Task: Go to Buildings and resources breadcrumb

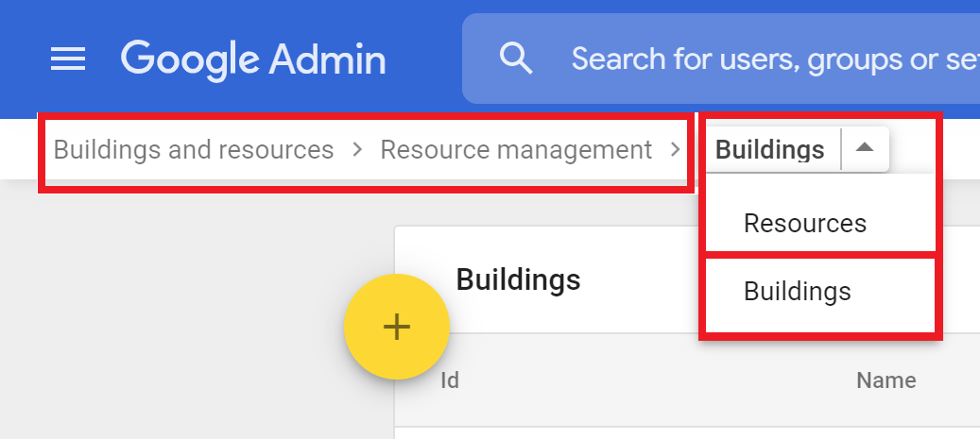Action: [x=194, y=150]
